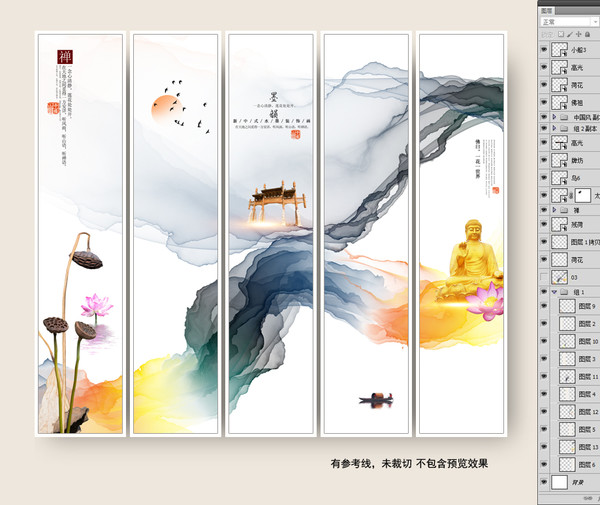
Task: Switch to the 图层 panel tab
Action: (547, 11)
